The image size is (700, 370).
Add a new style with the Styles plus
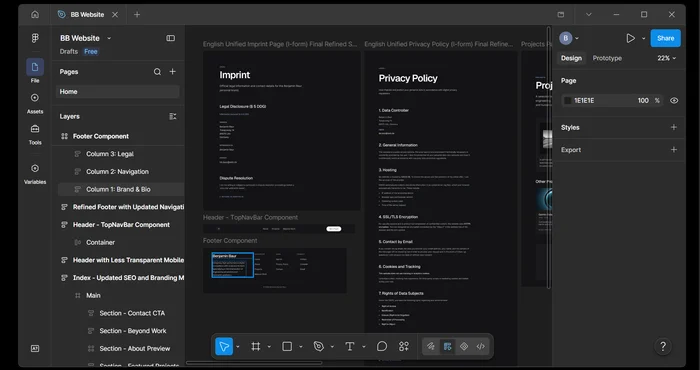(x=674, y=127)
